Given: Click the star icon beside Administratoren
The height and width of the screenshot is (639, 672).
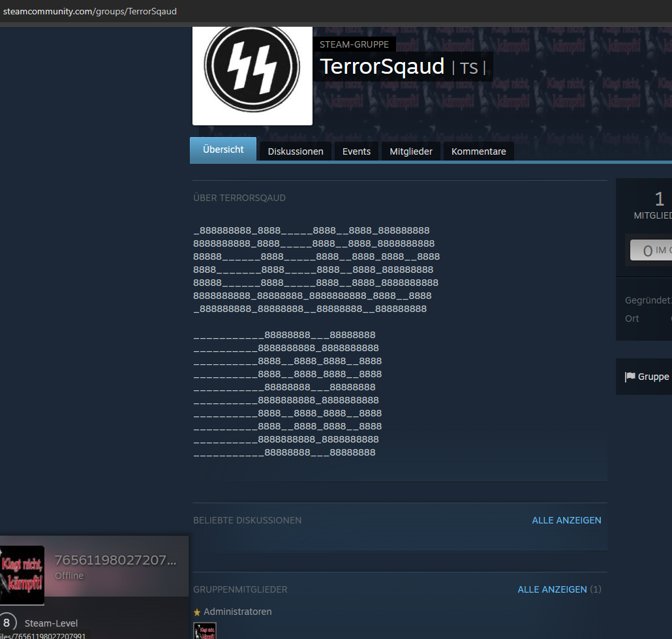Looking at the screenshot, I should click(x=197, y=612).
